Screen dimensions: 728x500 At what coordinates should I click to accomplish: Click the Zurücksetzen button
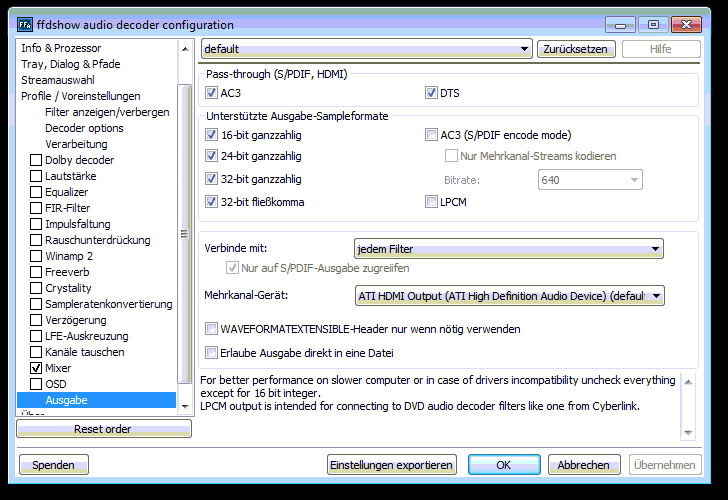pos(576,49)
